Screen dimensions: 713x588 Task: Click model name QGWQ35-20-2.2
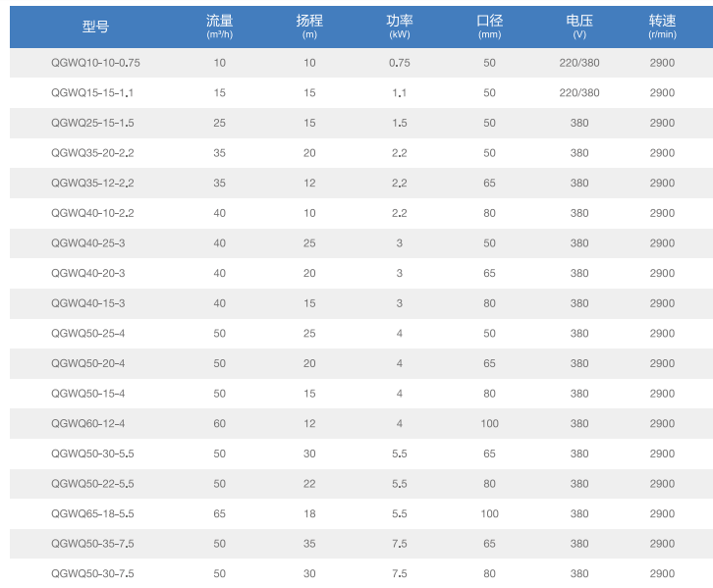click(x=91, y=153)
